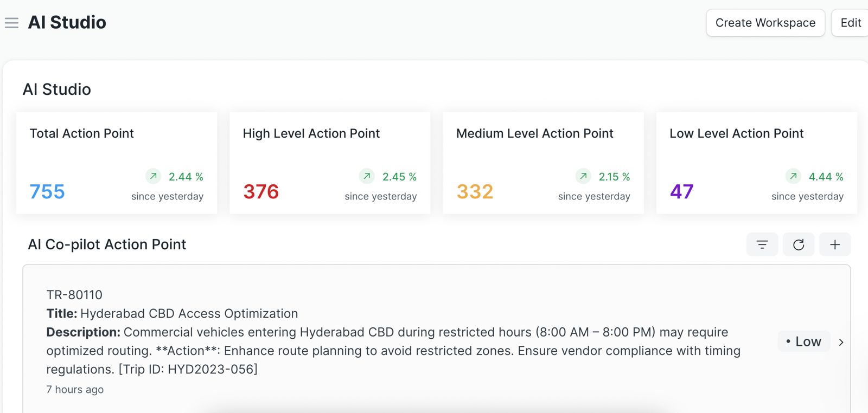Click the High Level trend arrow icon

(367, 176)
